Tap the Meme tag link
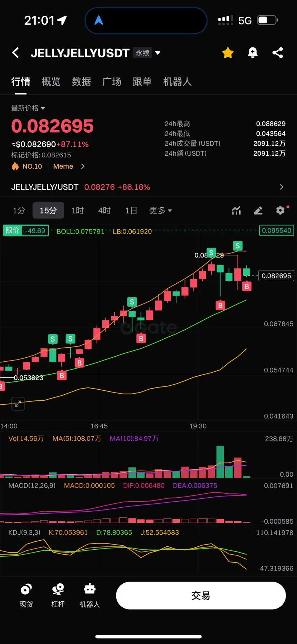The image size is (297, 644). (x=63, y=166)
